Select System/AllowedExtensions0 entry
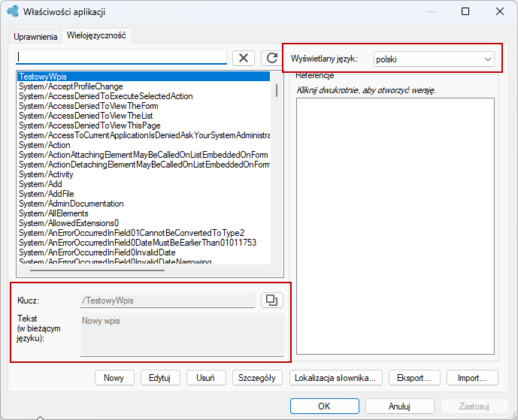The height and width of the screenshot is (420, 518). coord(144,223)
